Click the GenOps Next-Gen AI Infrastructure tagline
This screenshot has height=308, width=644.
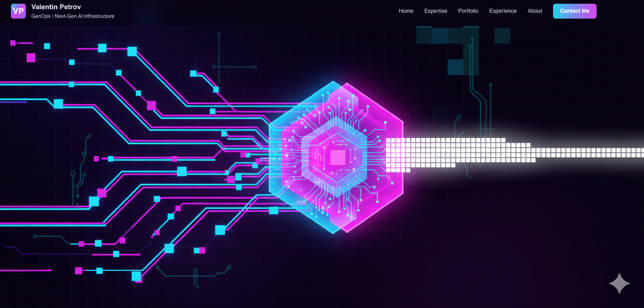pos(73,16)
